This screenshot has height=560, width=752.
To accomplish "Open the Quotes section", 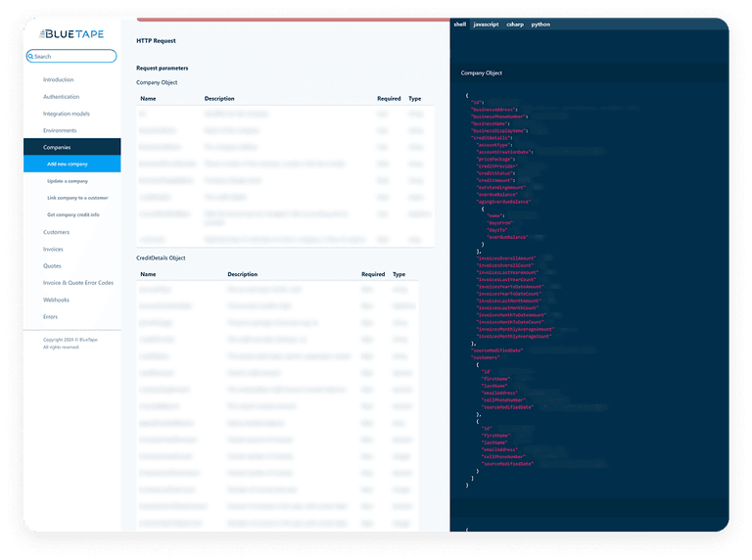I will tap(52, 266).
